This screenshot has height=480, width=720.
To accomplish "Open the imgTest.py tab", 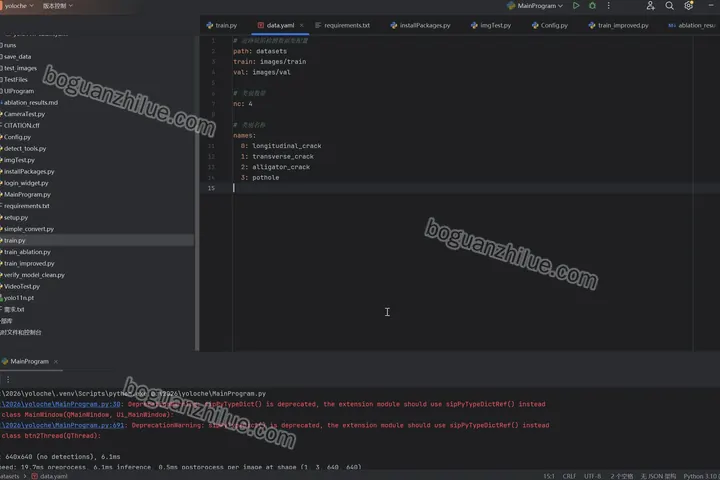I will coord(490,25).
